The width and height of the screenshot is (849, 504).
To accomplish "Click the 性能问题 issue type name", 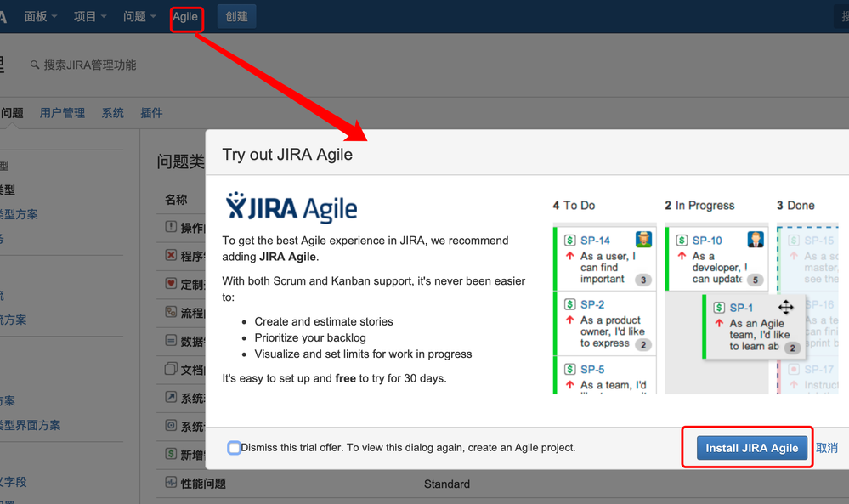I will pos(203,484).
